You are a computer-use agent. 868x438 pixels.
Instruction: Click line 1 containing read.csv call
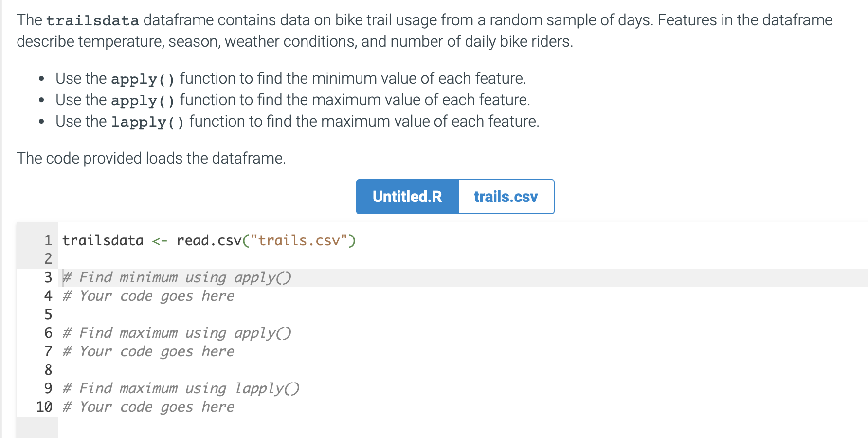[x=209, y=240]
